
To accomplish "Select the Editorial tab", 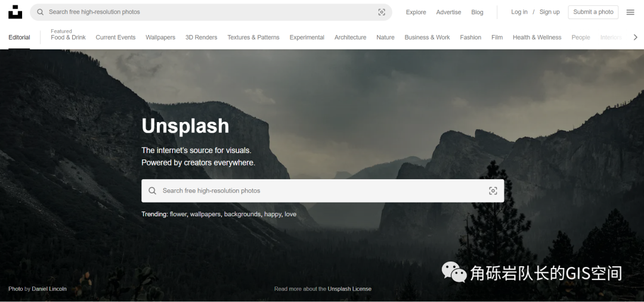I will pos(19,38).
